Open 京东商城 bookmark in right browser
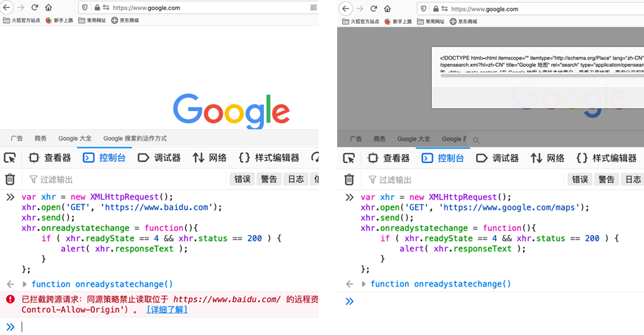This screenshot has height=335, width=644. point(464,21)
